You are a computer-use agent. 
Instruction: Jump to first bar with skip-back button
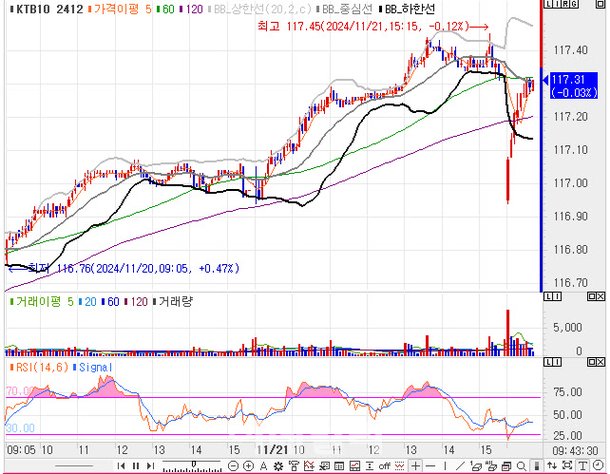121,466
